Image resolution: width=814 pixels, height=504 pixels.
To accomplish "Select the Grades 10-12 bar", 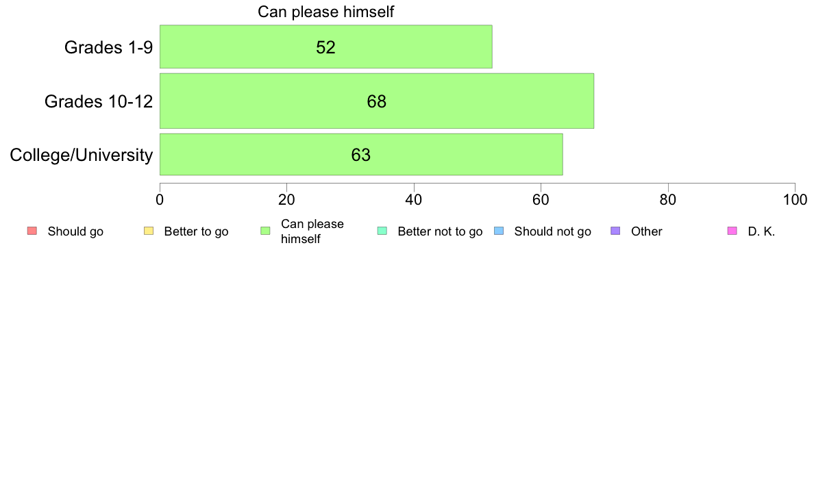I will tap(377, 101).
